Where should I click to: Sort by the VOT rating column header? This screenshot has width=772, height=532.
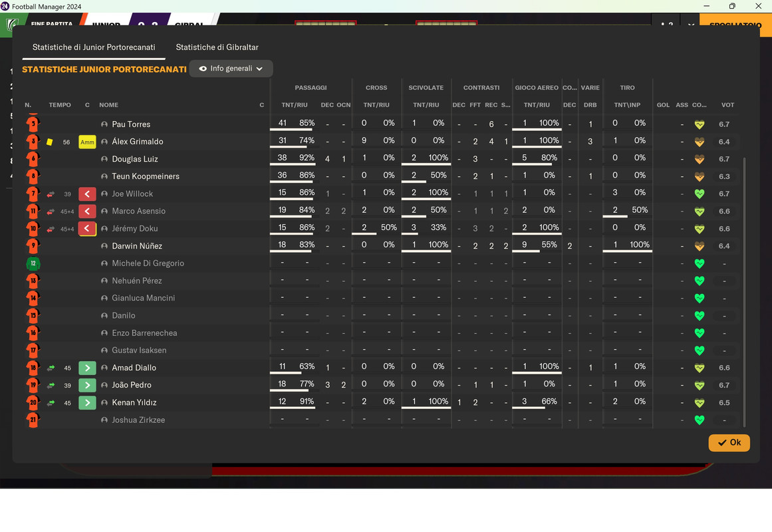click(727, 105)
